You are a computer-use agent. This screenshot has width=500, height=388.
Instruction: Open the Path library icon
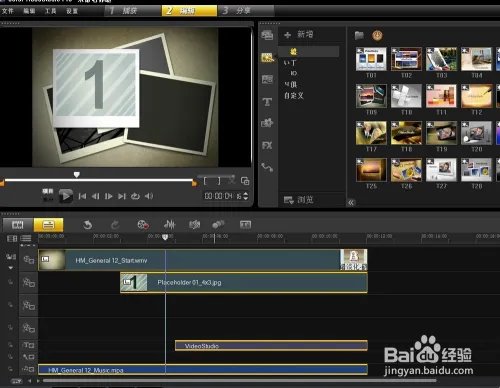tap(267, 167)
